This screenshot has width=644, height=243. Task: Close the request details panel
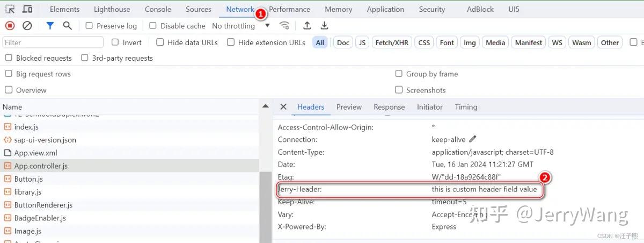point(283,107)
